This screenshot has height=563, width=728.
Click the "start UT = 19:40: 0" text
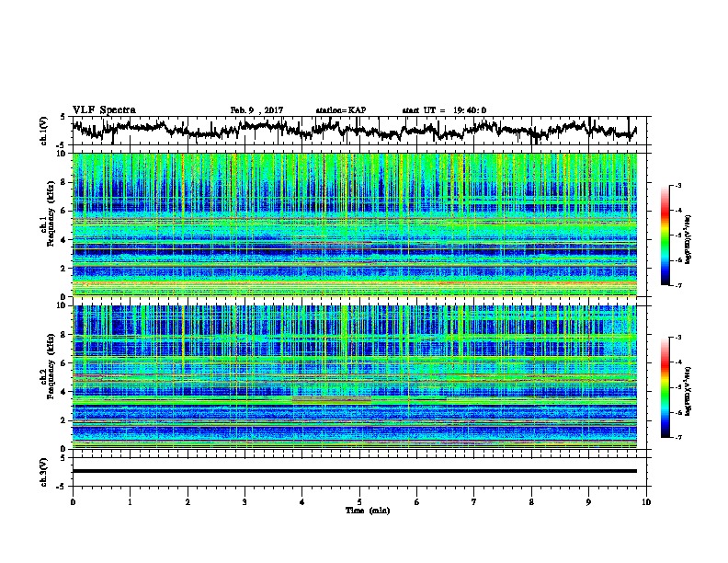444,110
